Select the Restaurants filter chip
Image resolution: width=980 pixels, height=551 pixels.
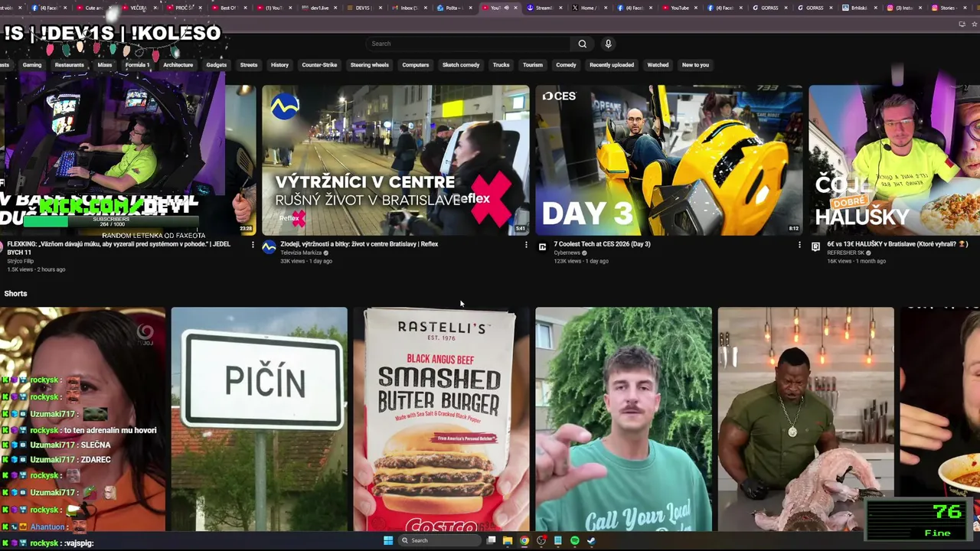[69, 65]
